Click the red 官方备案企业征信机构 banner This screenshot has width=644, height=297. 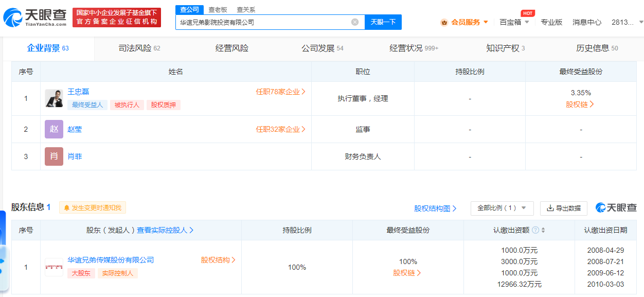coord(117,18)
